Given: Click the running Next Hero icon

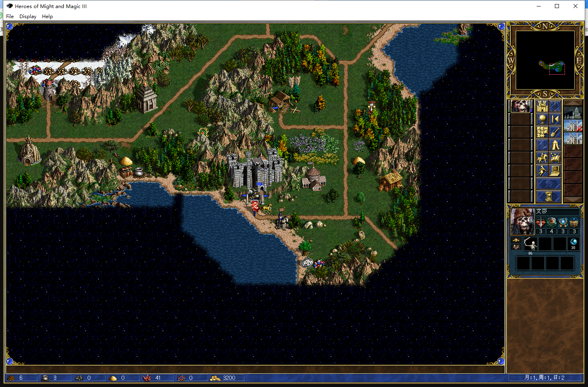Looking at the screenshot, I should (542, 171).
